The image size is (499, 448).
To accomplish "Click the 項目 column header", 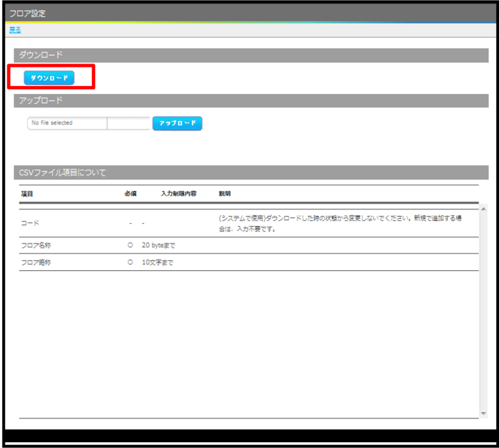I will [27, 194].
